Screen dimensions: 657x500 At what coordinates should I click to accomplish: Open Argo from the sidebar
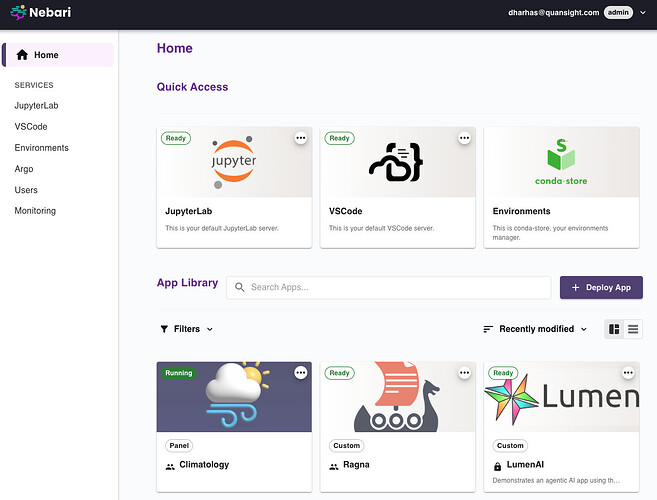pyautogui.click(x=24, y=169)
